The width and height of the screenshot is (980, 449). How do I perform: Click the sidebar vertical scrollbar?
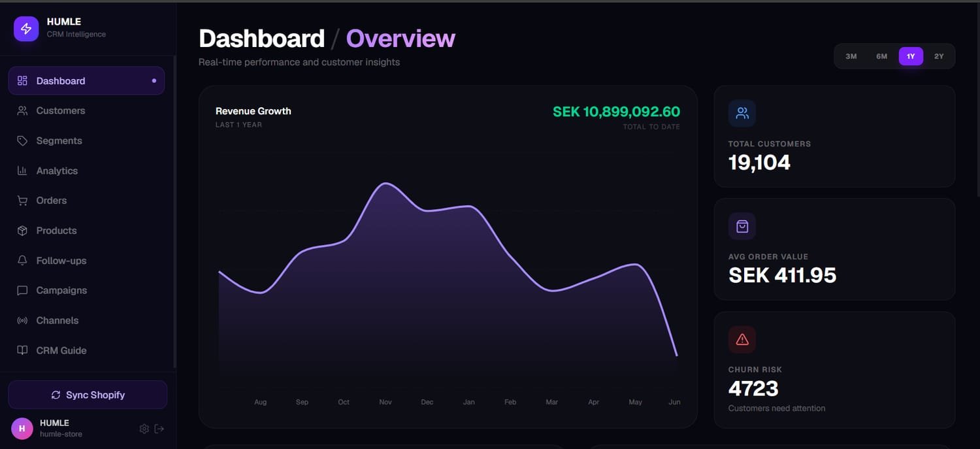174,212
